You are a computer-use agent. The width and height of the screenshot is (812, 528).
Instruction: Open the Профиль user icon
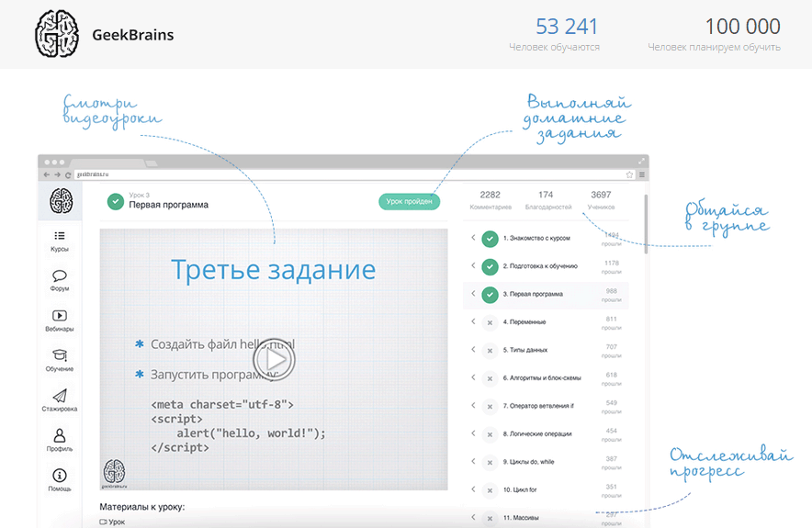click(x=60, y=435)
